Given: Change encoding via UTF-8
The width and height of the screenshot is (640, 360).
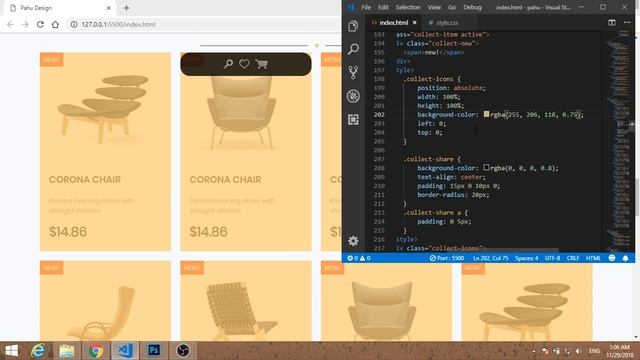Looking at the screenshot, I should (553, 258).
